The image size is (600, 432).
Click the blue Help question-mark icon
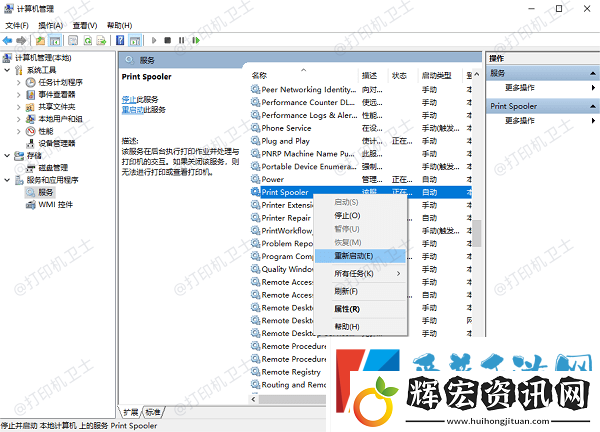(x=120, y=40)
